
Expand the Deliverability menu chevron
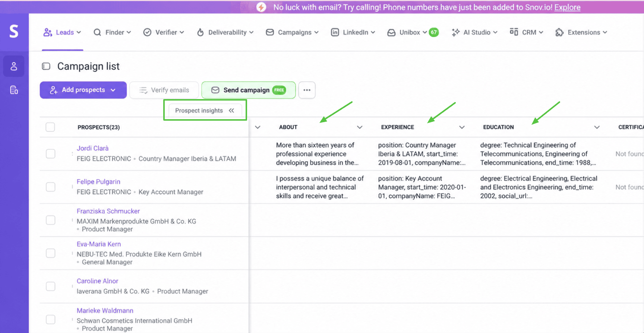click(x=251, y=32)
